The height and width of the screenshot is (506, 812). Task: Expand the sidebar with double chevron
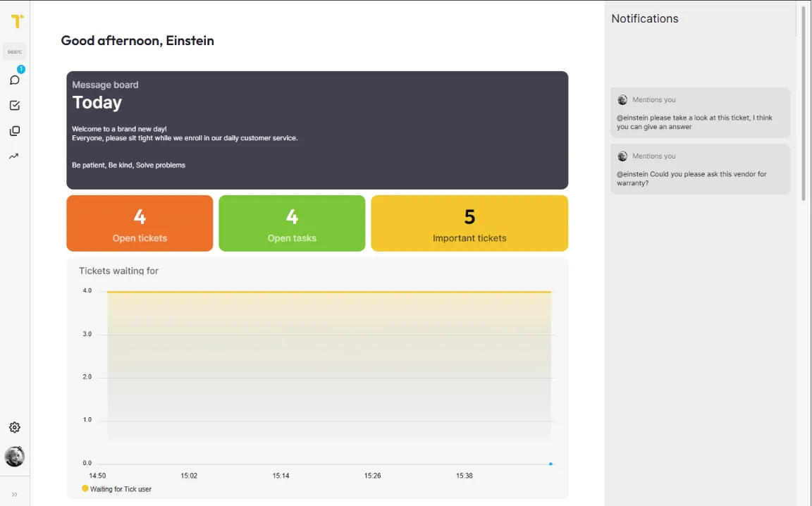(15, 494)
